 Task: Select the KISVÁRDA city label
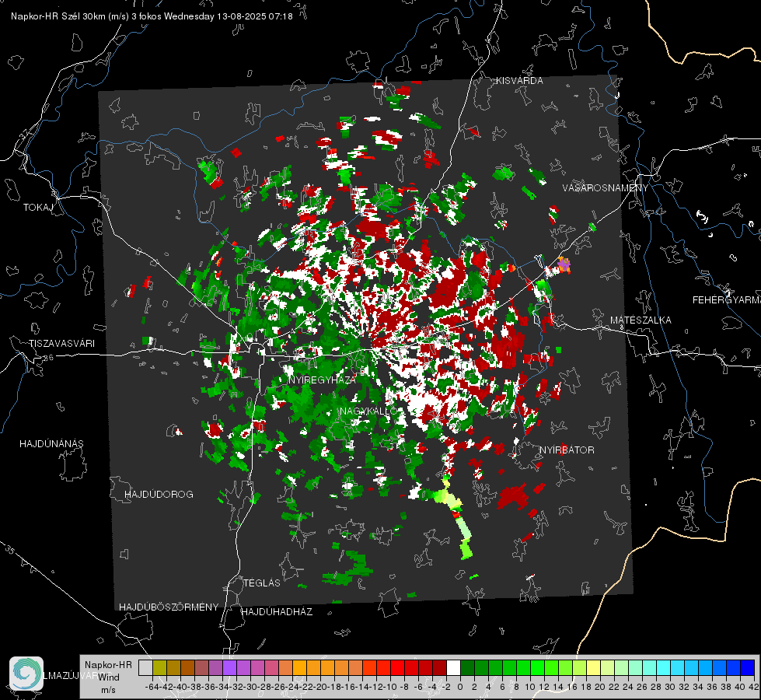(x=519, y=81)
